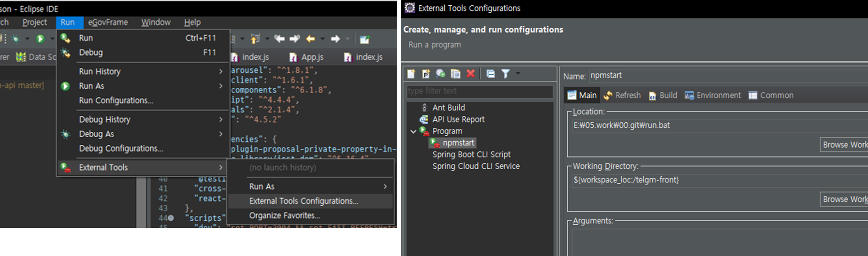
Task: Click the type filter text field
Action: [480, 91]
